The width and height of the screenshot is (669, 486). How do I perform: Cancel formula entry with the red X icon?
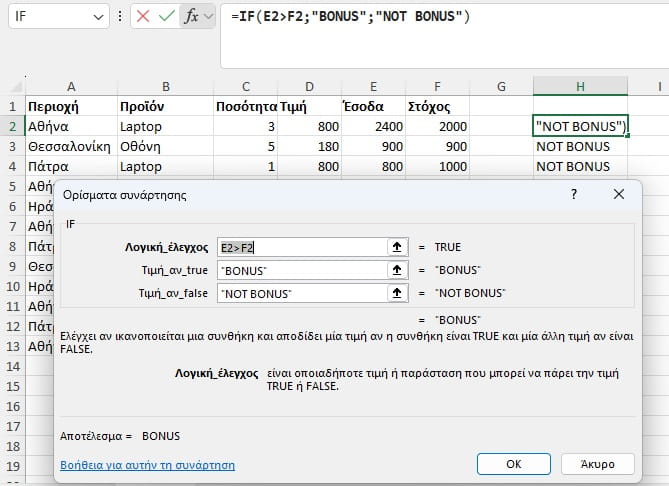[x=143, y=16]
